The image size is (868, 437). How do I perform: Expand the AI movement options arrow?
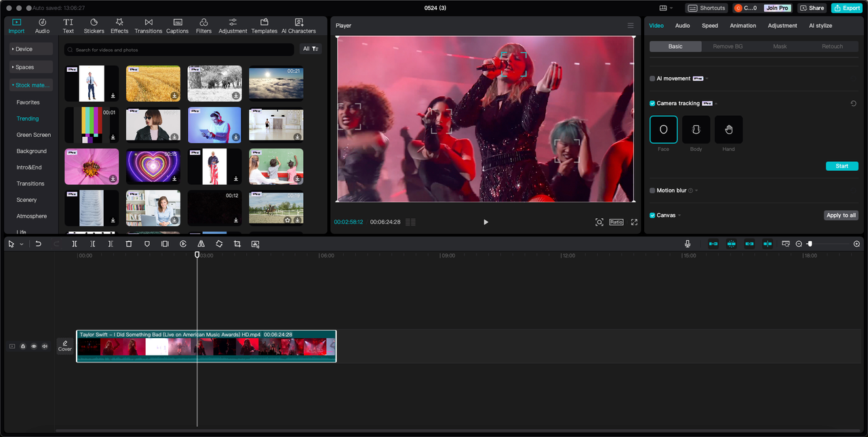pos(707,79)
